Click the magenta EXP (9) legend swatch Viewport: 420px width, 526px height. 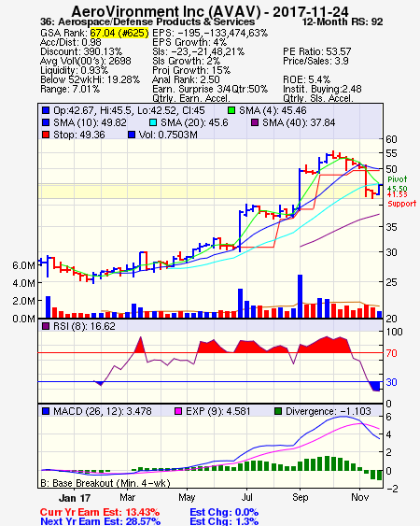[x=178, y=411]
